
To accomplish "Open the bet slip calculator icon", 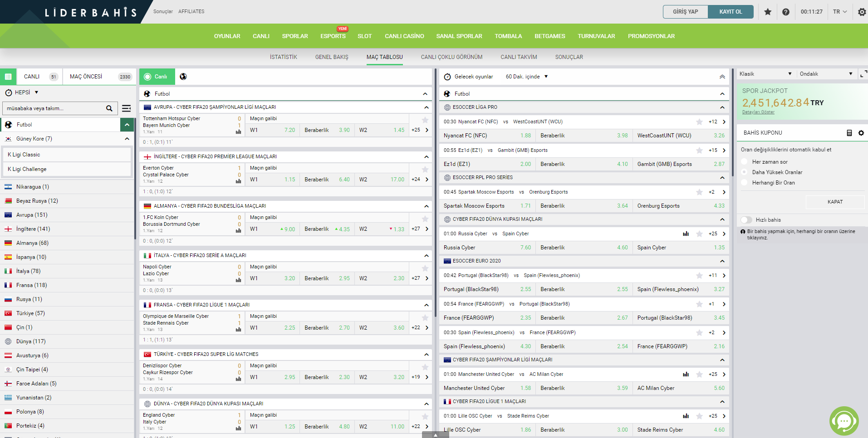I will (849, 133).
